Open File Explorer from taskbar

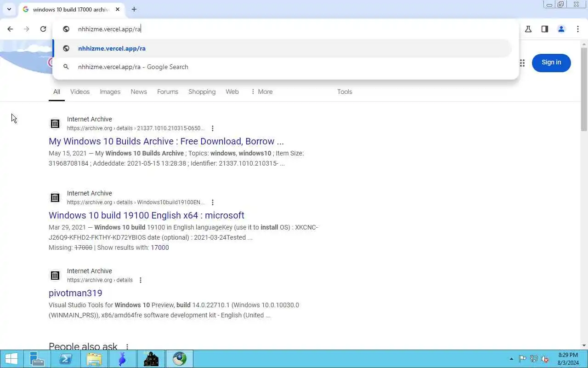[94, 359]
